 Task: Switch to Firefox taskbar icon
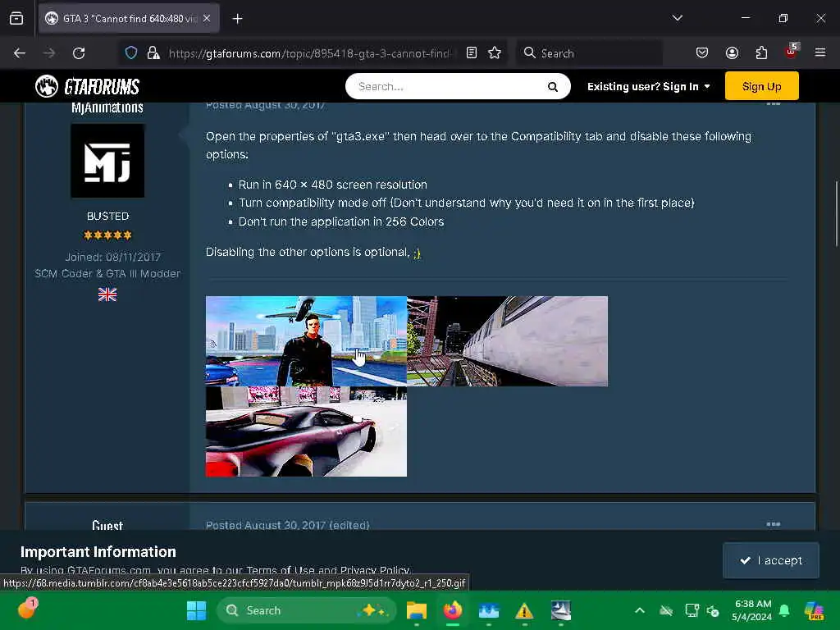453,610
